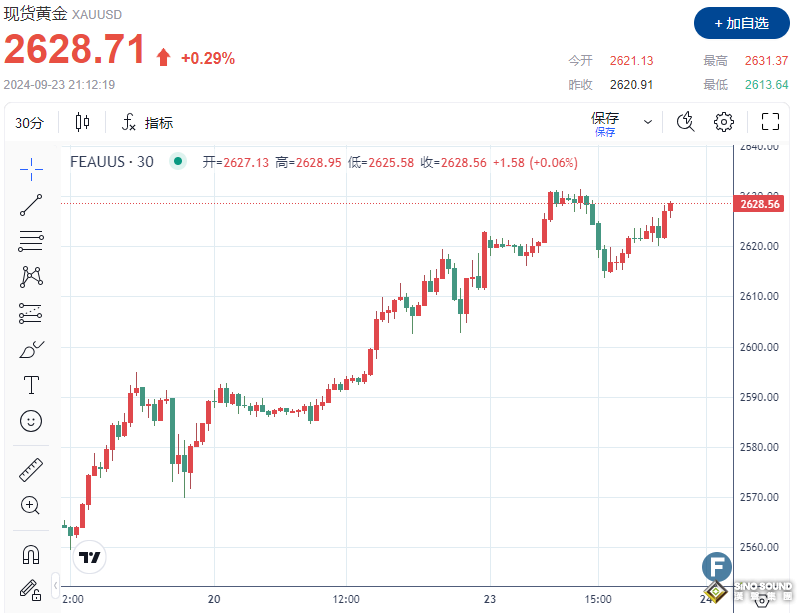Open the chart settings gear
This screenshot has width=802, height=613.
click(x=723, y=121)
